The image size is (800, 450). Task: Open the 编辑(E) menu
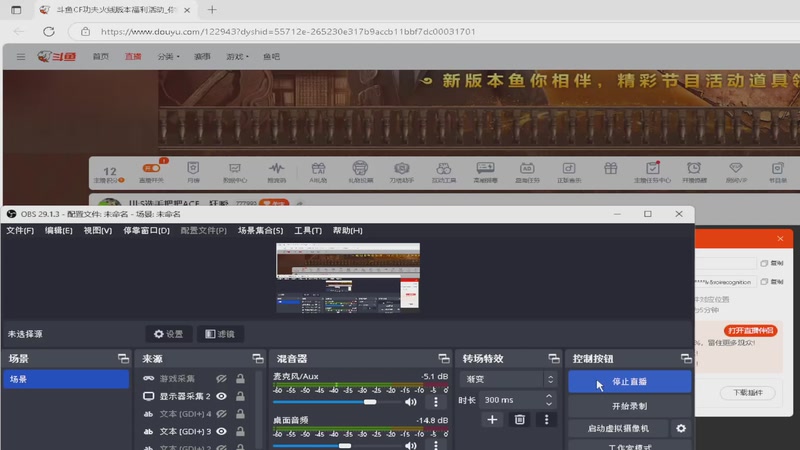point(59,231)
